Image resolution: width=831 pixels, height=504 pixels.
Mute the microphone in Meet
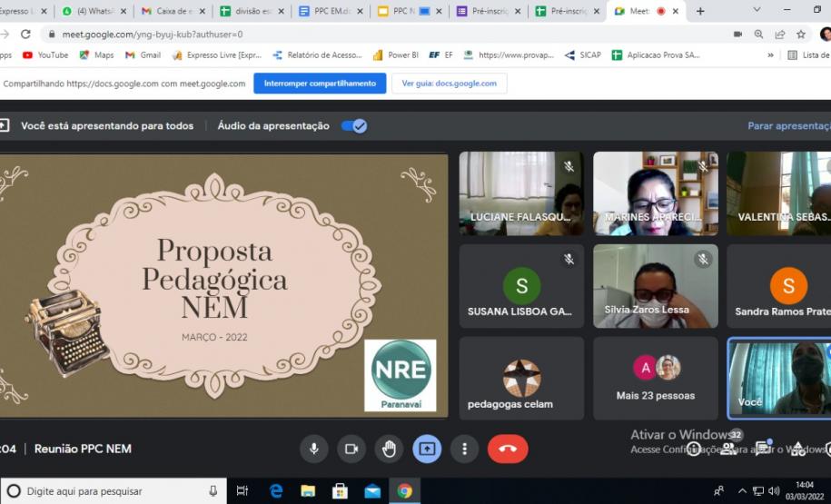(314, 449)
